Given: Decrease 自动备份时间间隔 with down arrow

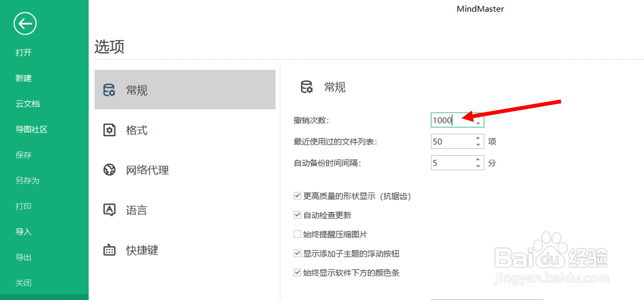Looking at the screenshot, I should click(x=479, y=166).
